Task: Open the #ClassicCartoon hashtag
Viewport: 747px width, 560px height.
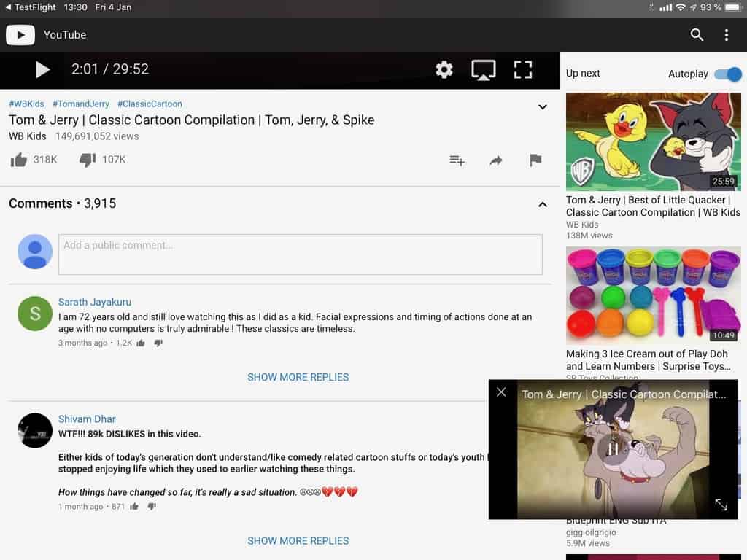Action: [x=150, y=104]
